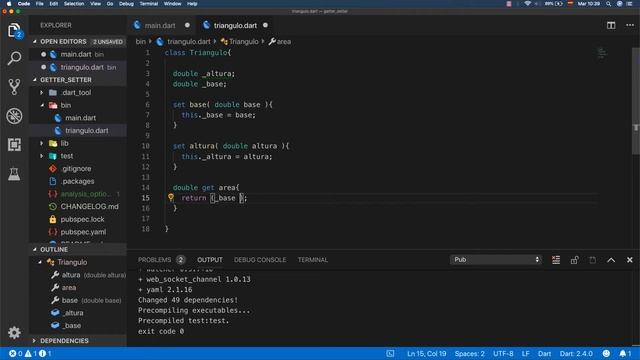
Task: Change end of line via LF
Action: pos(525,353)
